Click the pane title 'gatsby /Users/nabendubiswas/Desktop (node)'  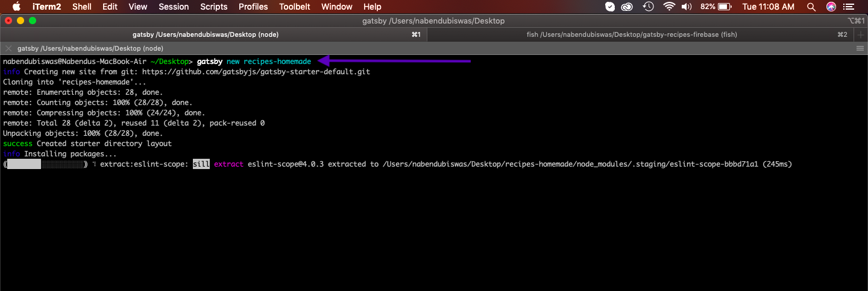[90, 48]
